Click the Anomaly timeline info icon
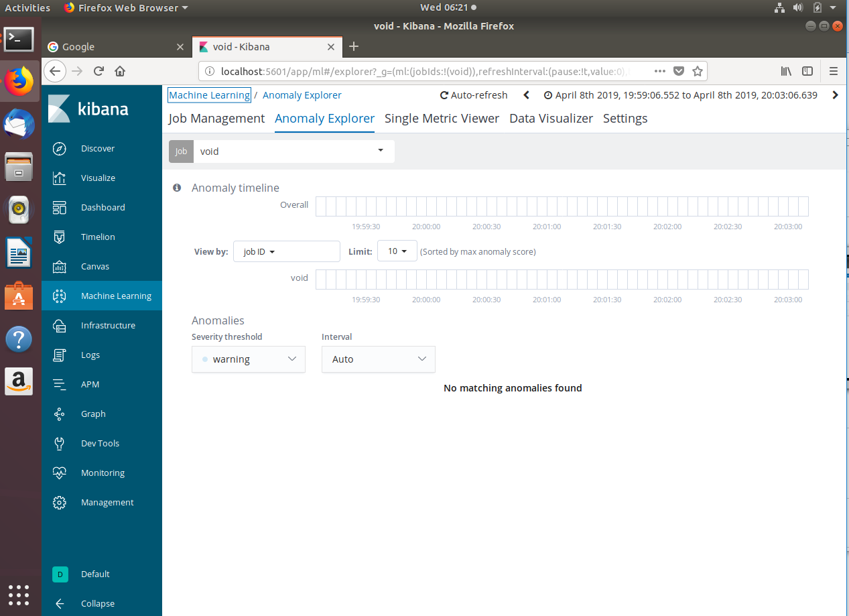Viewport: 849px width, 616px height. pos(177,188)
